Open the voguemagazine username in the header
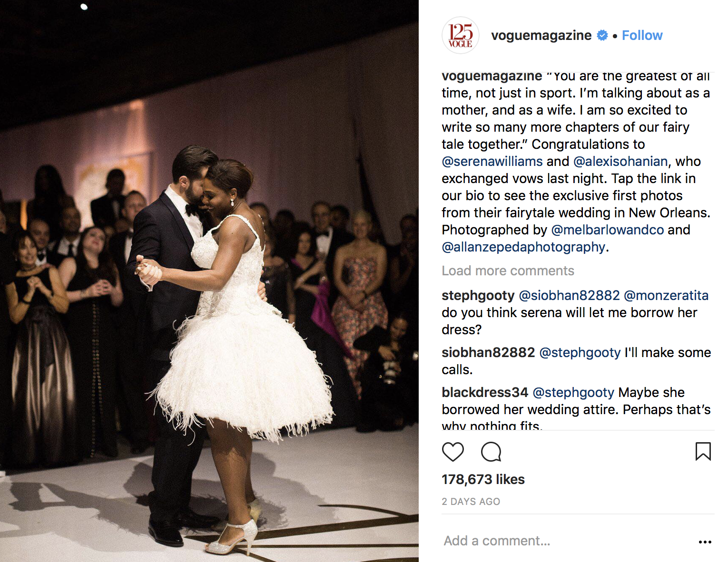Image resolution: width=728 pixels, height=562 pixels. pyautogui.click(x=541, y=35)
